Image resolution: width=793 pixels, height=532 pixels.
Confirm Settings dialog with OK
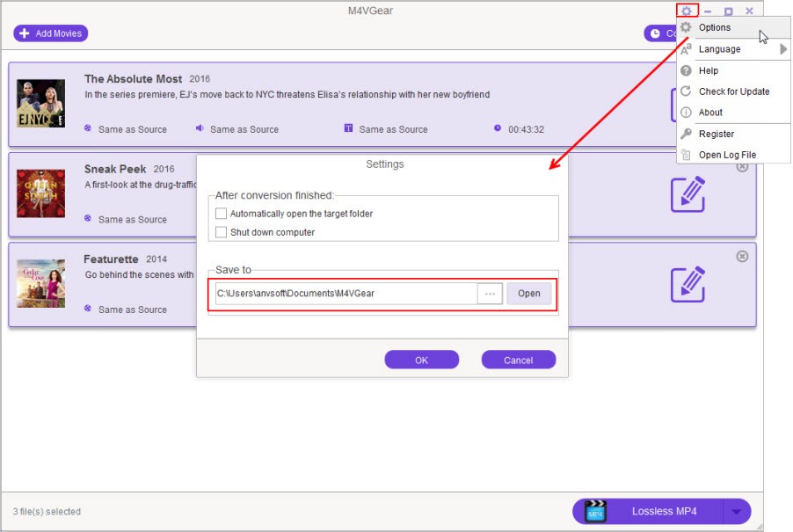pos(422,360)
